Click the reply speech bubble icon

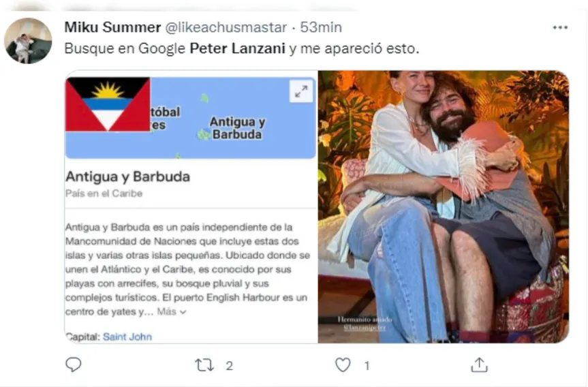73,365
